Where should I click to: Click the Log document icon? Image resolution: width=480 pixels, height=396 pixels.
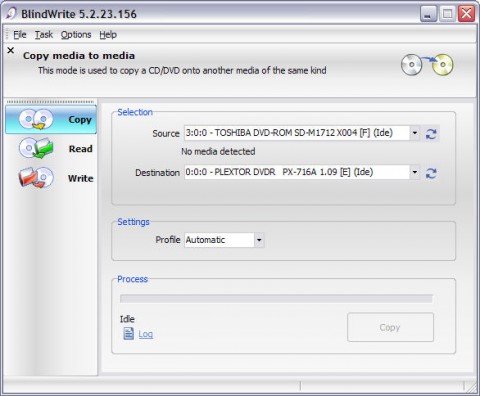[x=128, y=333]
